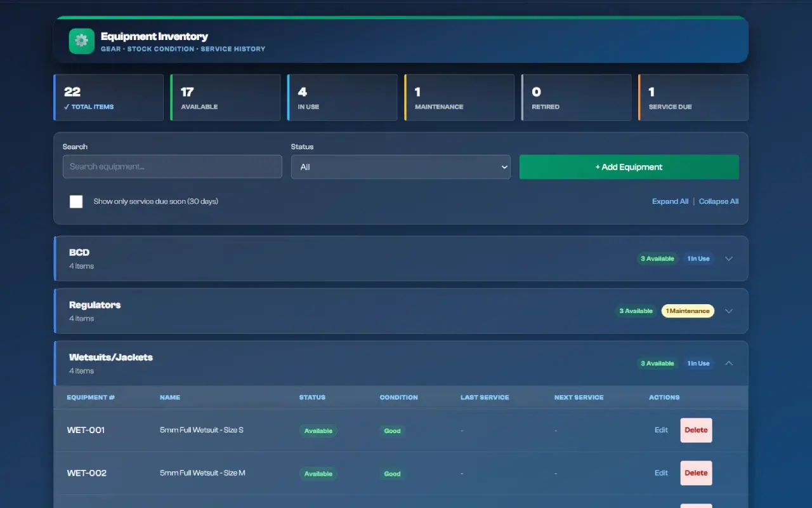This screenshot has height=508, width=812.
Task: Click the 5mm Full Wetsuit - Size M name
Action: coord(202,473)
